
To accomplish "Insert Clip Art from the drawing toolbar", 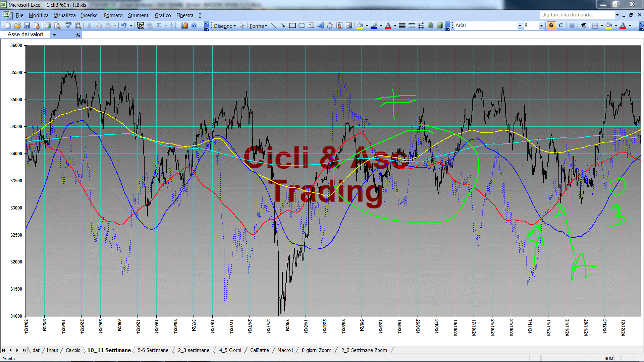I will [x=339, y=25].
